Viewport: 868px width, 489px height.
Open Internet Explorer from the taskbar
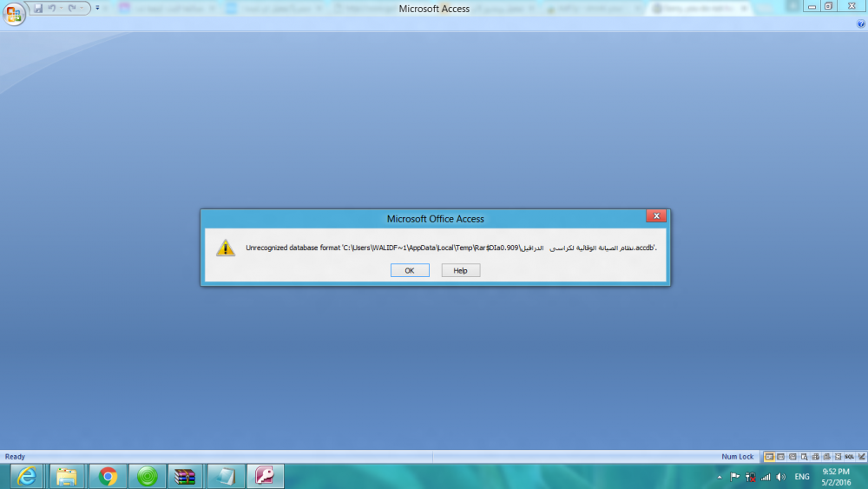[26, 476]
